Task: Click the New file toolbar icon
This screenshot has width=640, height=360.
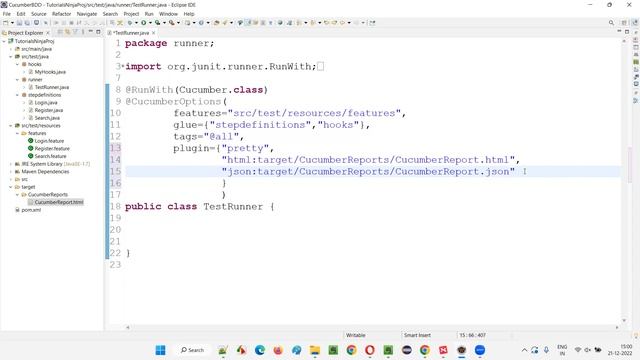Action: click(6, 23)
